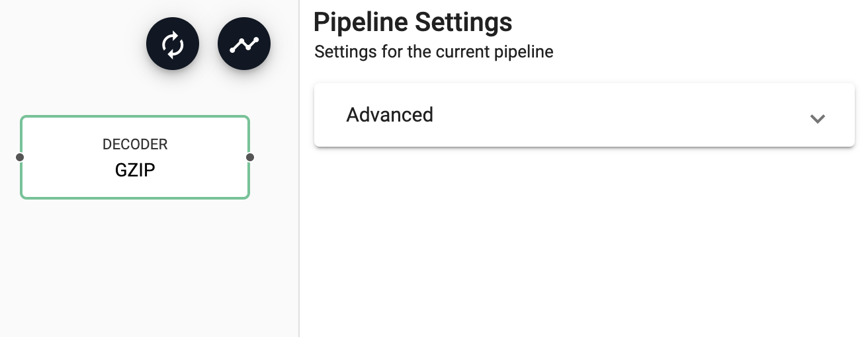868x337 pixels.
Task: Click empty settings area below the Advanced panel
Action: [x=584, y=244]
